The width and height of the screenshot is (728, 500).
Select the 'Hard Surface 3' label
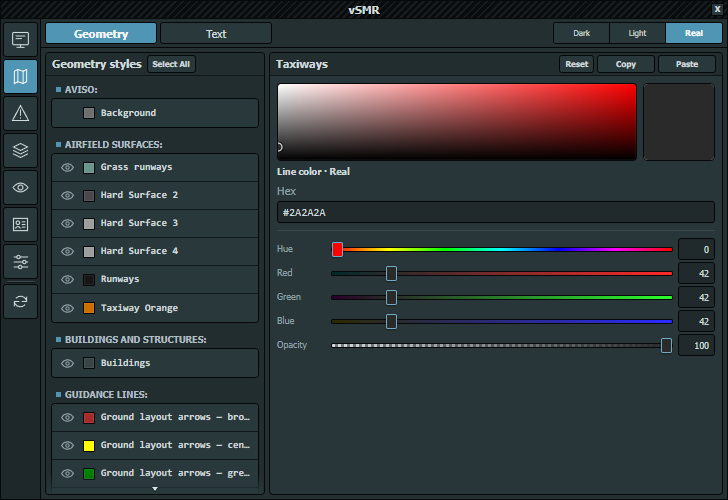[x=139, y=223]
